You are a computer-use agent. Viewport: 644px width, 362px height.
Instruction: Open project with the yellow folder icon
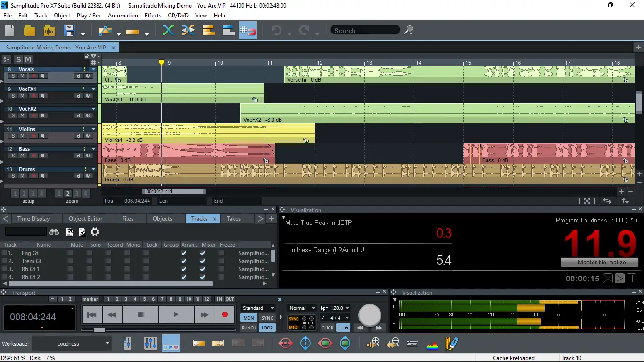point(30,31)
